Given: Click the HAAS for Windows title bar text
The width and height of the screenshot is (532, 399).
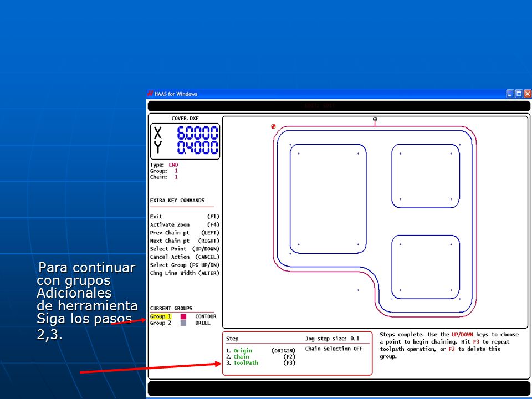Looking at the screenshot, I should [176, 94].
